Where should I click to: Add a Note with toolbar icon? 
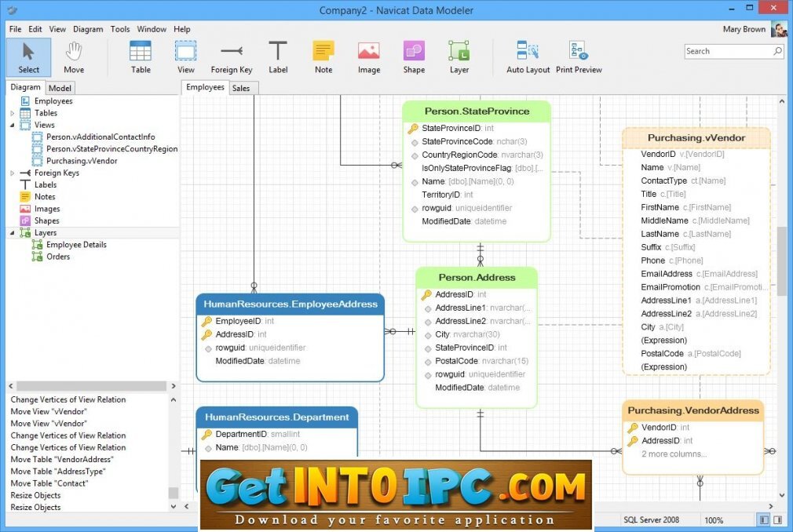(x=323, y=57)
